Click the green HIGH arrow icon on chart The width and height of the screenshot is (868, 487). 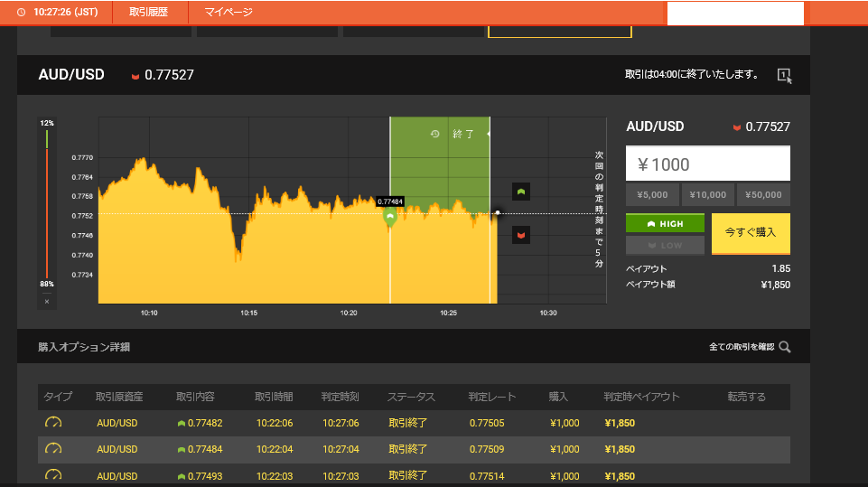coord(520,191)
